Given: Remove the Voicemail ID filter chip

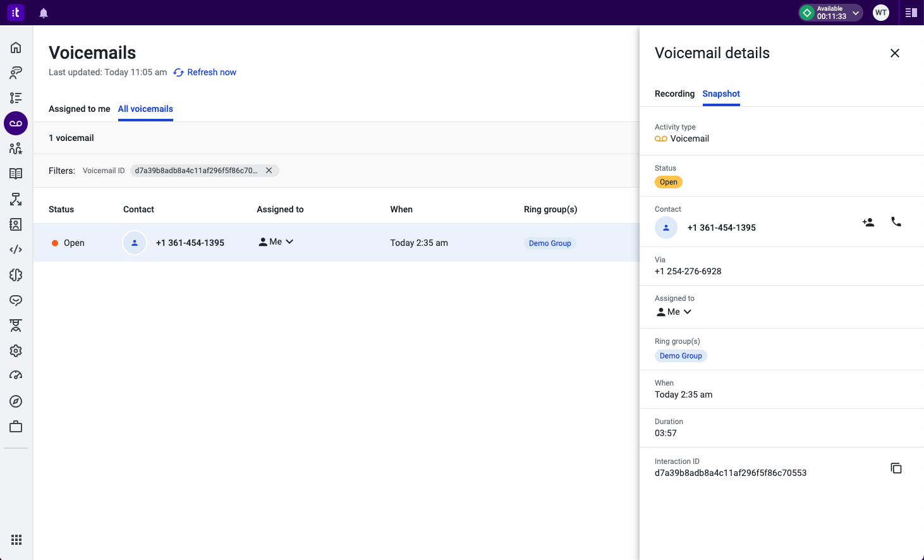Looking at the screenshot, I should [269, 171].
